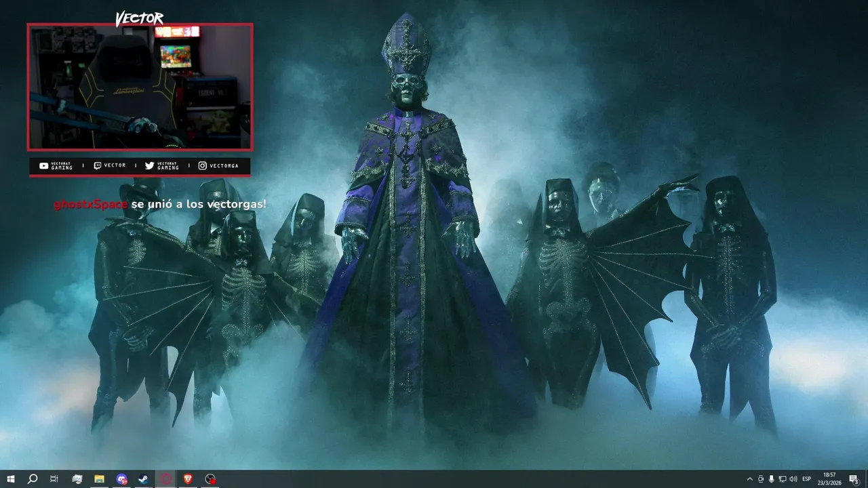
Task: Open the Steam taskbar icon
Action: [144, 479]
